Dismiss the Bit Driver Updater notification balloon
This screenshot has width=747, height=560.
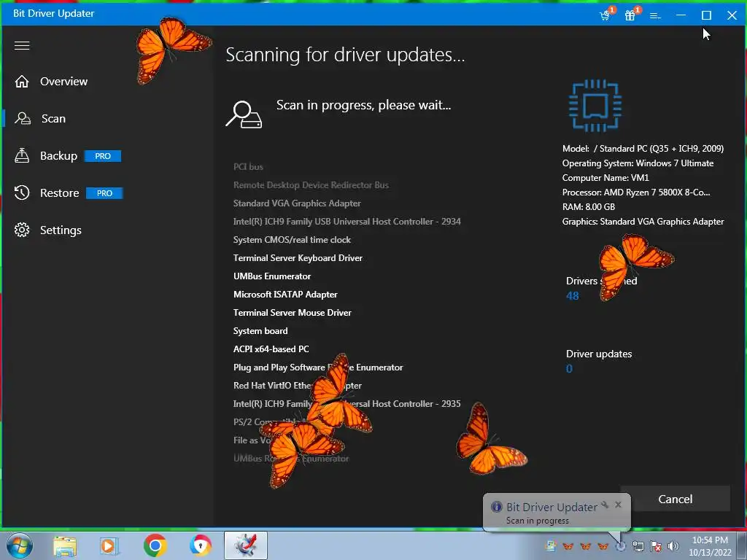click(618, 505)
